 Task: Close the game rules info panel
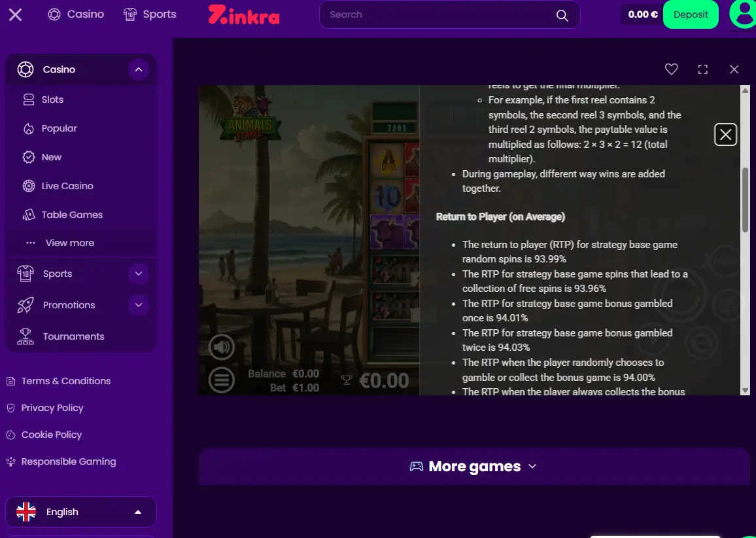pos(725,134)
